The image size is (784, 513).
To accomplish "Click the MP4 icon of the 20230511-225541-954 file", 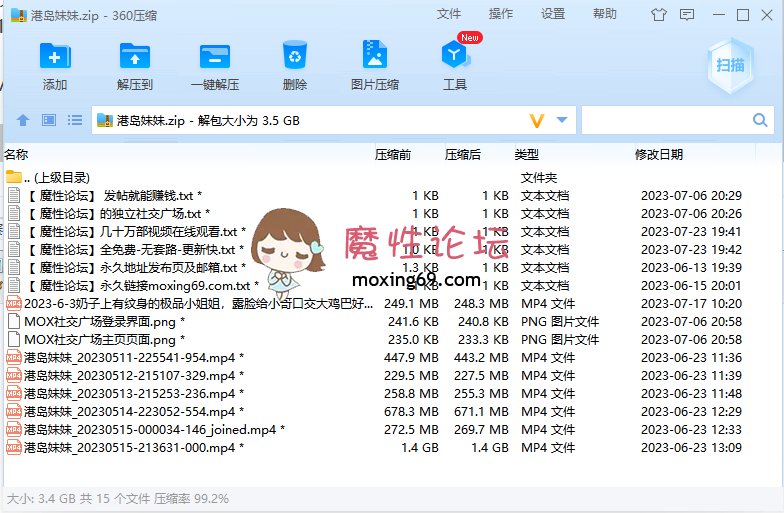I will 14,358.
